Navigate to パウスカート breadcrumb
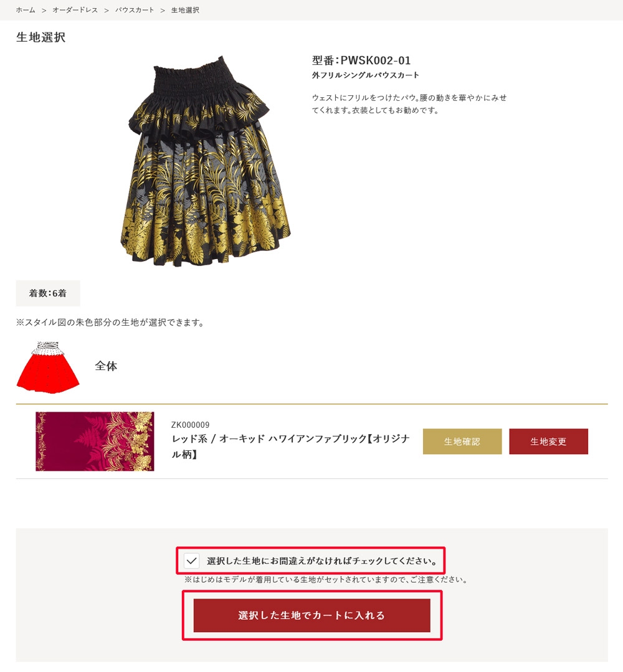This screenshot has height=672, width=623. coord(134,10)
